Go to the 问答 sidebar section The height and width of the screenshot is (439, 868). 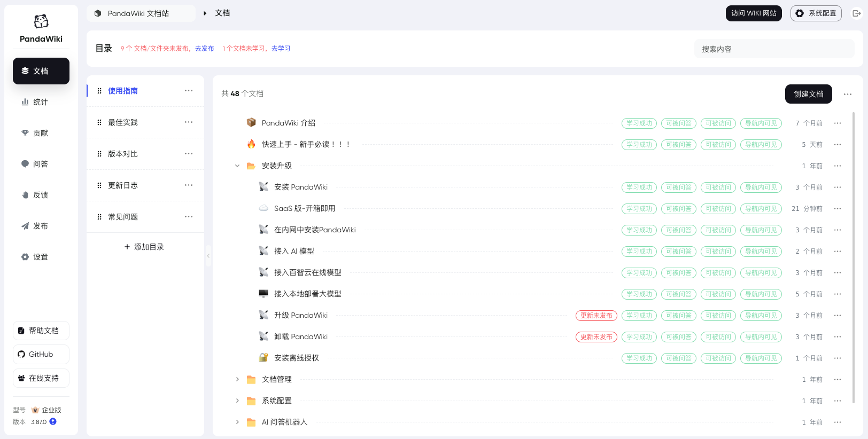(41, 164)
